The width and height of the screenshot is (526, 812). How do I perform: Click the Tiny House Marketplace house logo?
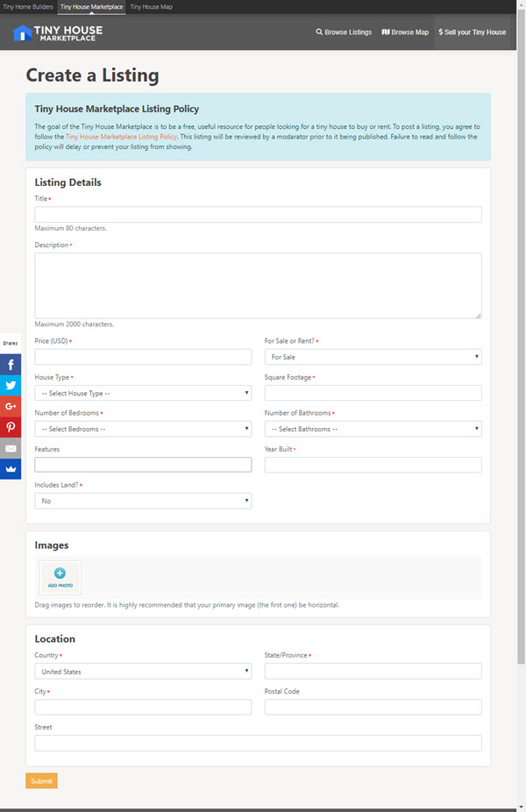click(x=57, y=32)
